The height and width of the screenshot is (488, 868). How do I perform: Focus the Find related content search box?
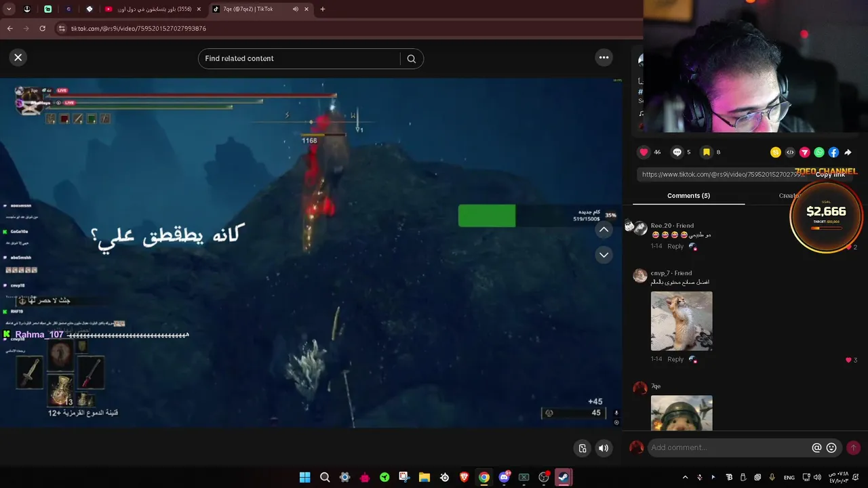coord(302,59)
